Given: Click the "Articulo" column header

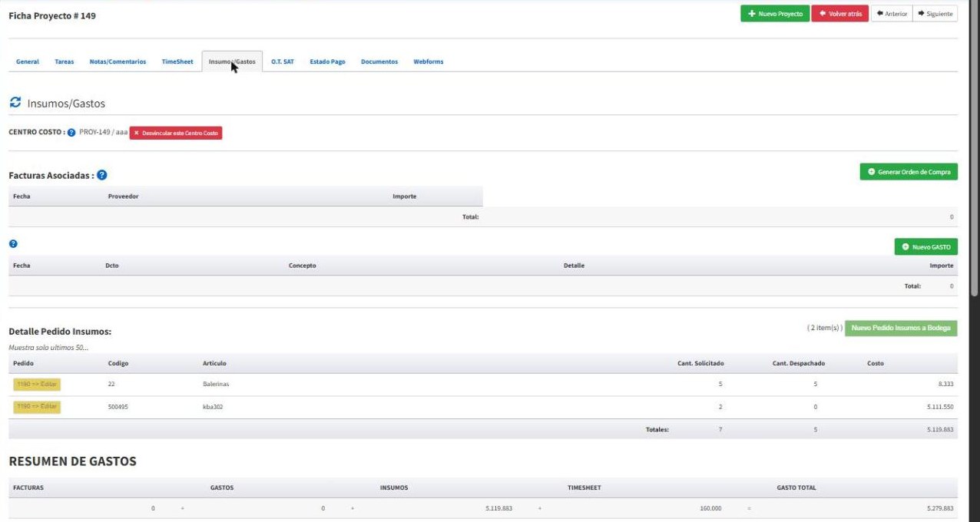Looking at the screenshot, I should pyautogui.click(x=214, y=363).
